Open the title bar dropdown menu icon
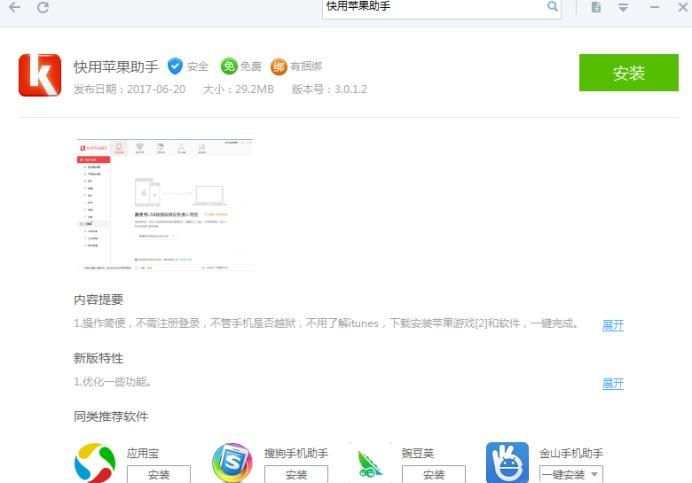The width and height of the screenshot is (692, 483). pyautogui.click(x=623, y=8)
